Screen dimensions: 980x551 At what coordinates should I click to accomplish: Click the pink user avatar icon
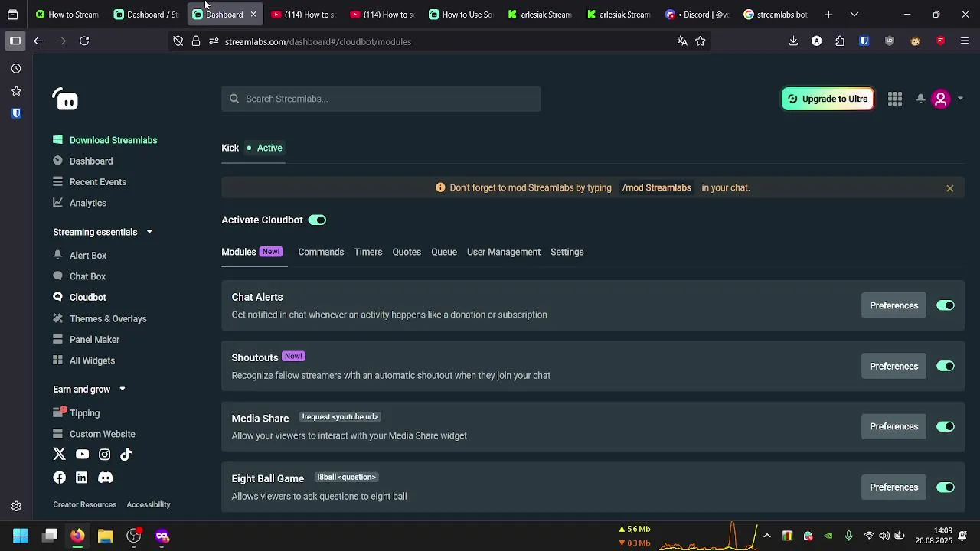941,99
